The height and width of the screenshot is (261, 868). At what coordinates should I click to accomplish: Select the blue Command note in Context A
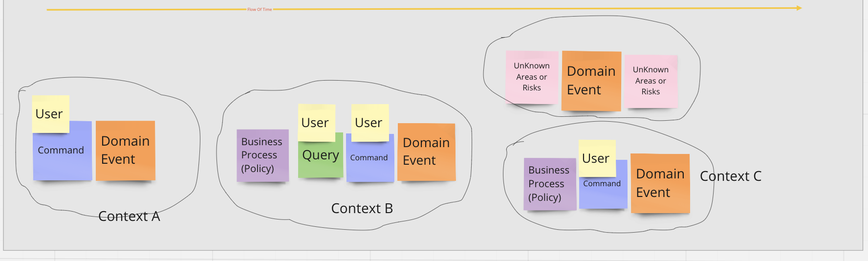tap(62, 156)
